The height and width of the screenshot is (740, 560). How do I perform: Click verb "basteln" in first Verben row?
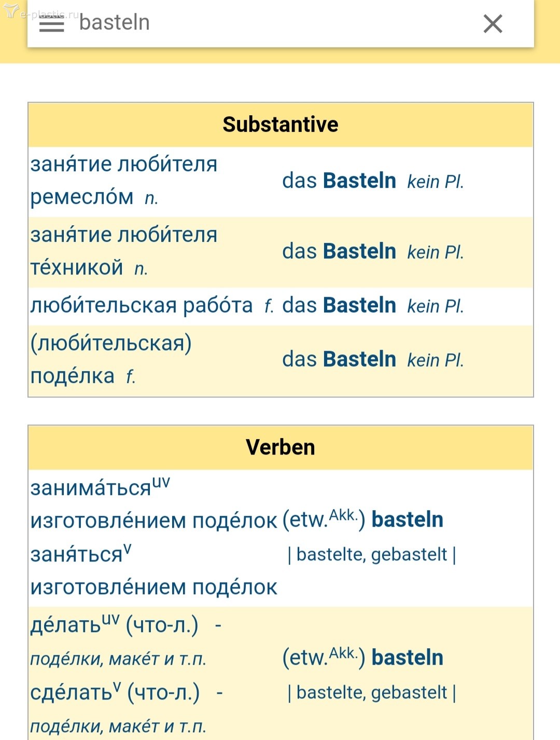[408, 519]
